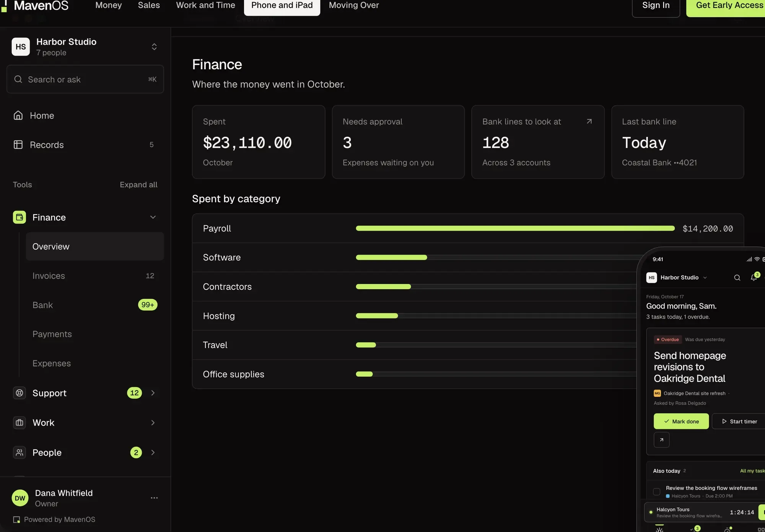
Task: Tap the phone notification bell icon
Action: coord(754,278)
